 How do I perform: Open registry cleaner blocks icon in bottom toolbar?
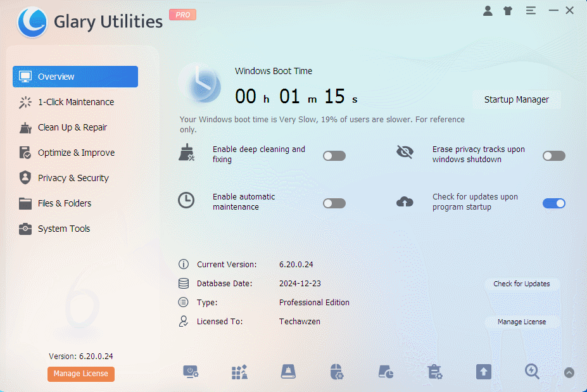pyautogui.click(x=239, y=372)
